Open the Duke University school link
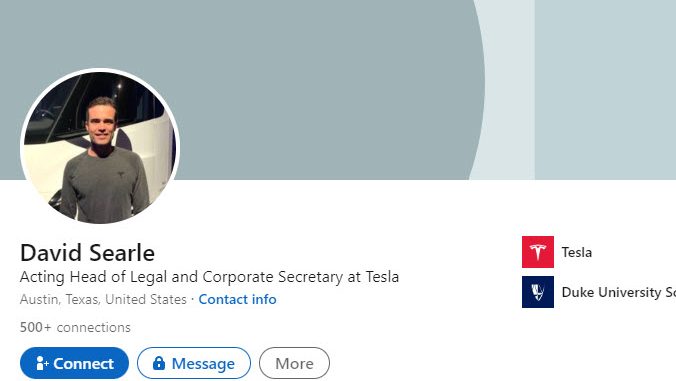676x381 pixels. tap(619, 292)
